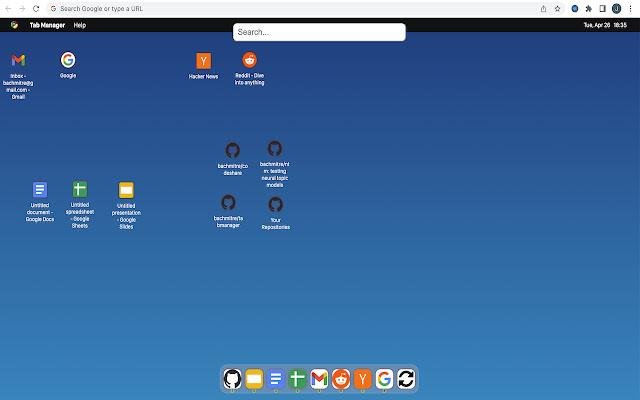This screenshot has height=400, width=640.
Task: Open the Hacker News desktop icon
Action: pyautogui.click(x=203, y=61)
